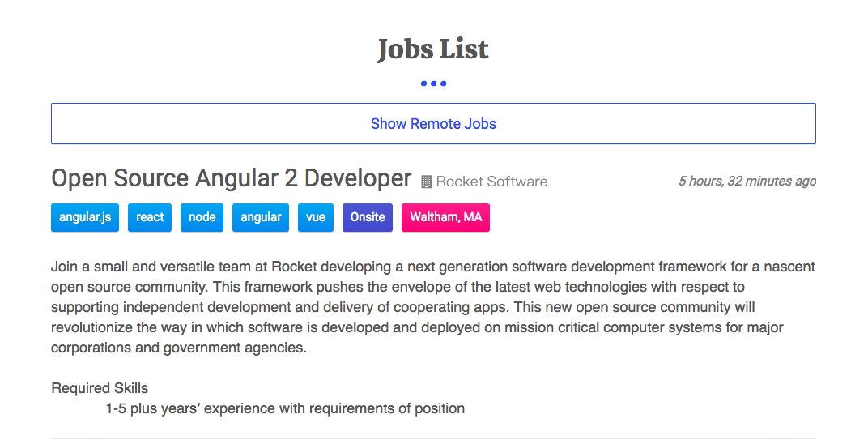The image size is (868, 440).
Task: Click the Jobs List heading
Action: [433, 49]
